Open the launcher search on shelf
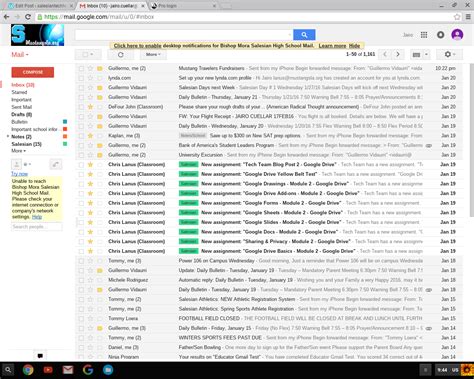 pos(8,370)
